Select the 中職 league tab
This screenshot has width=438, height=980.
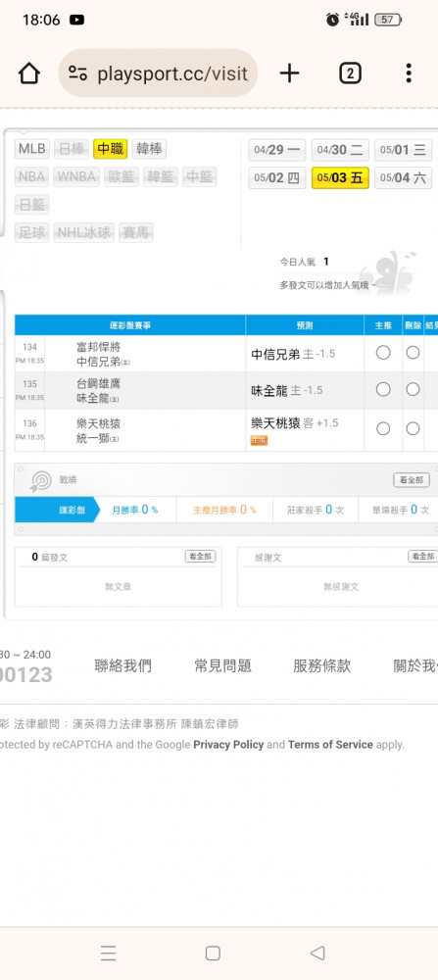click(110, 149)
